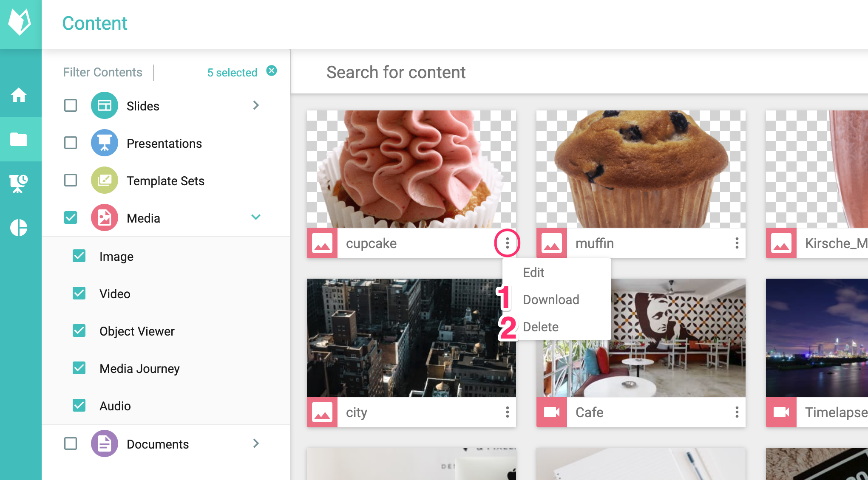Click the Media category icon
The height and width of the screenshot is (480, 868).
pyautogui.click(x=105, y=217)
